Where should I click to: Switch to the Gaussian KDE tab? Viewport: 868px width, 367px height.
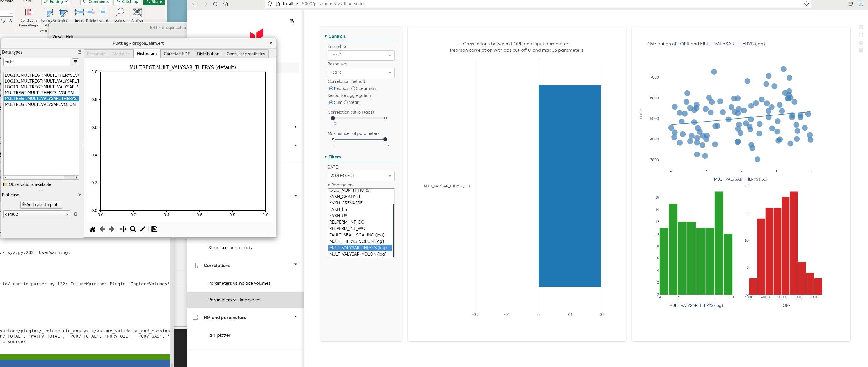pyautogui.click(x=177, y=54)
